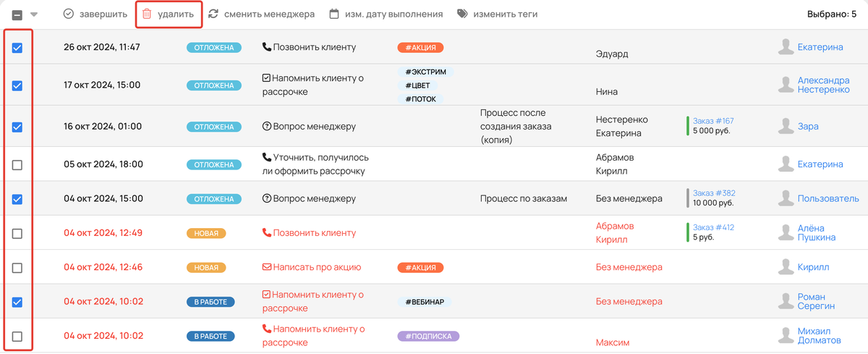
Task: Click the ОТЛОЖЕНА status badge in 05 окт row
Action: click(213, 165)
